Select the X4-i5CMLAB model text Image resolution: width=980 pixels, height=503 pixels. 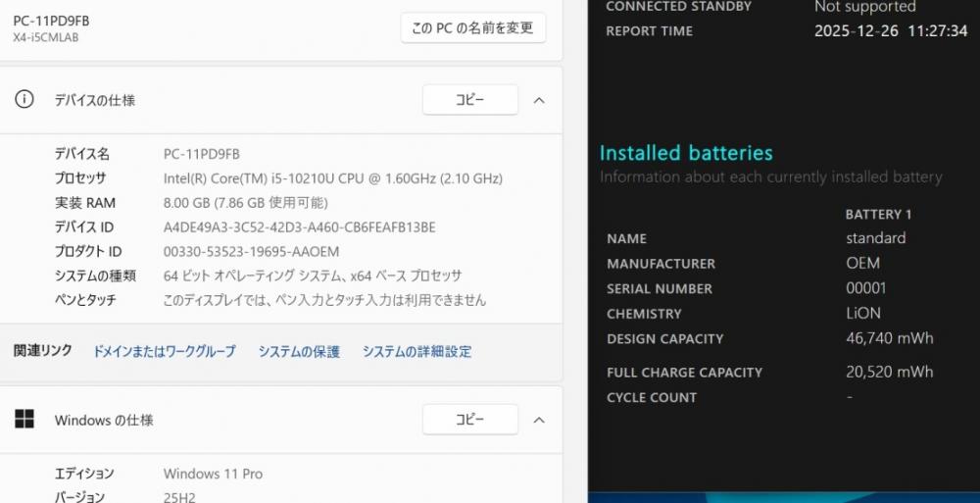[46, 37]
